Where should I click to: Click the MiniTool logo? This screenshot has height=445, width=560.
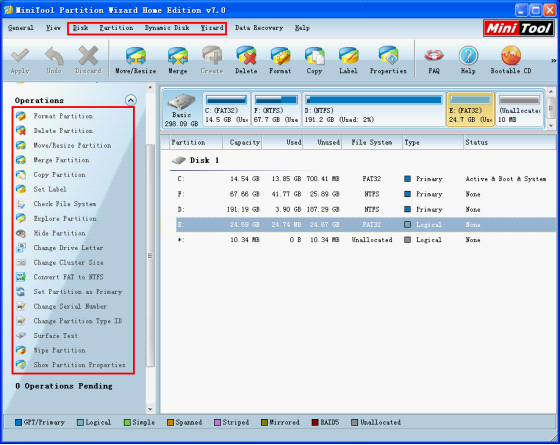pyautogui.click(x=519, y=28)
